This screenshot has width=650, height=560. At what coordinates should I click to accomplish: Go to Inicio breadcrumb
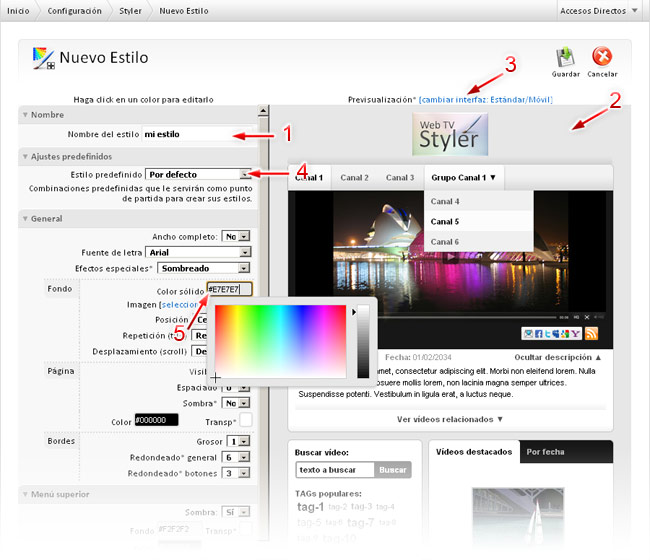click(x=18, y=11)
